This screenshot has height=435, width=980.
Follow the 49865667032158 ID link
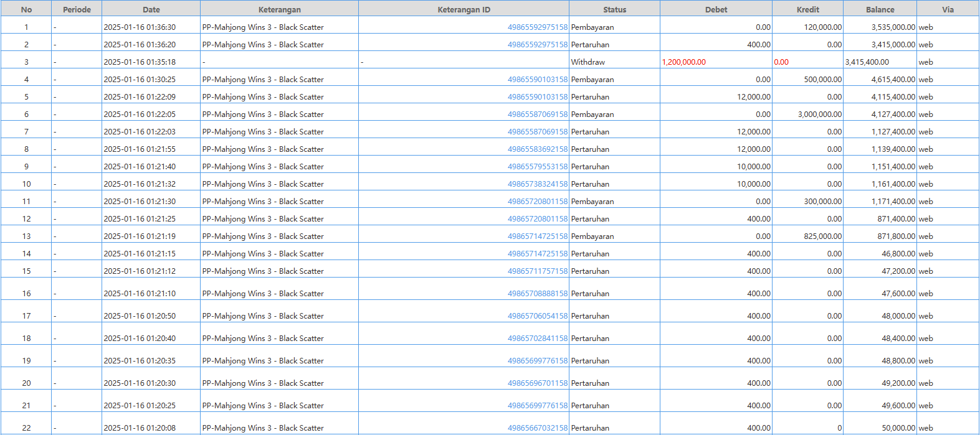(x=537, y=428)
